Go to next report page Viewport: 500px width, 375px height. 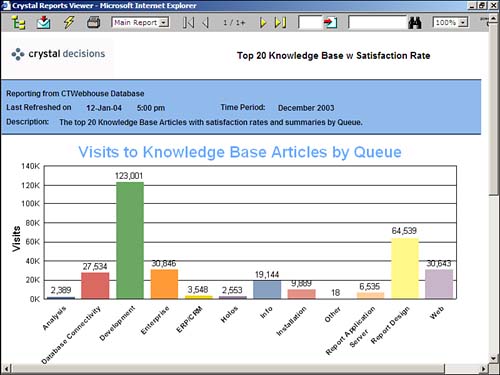point(263,23)
